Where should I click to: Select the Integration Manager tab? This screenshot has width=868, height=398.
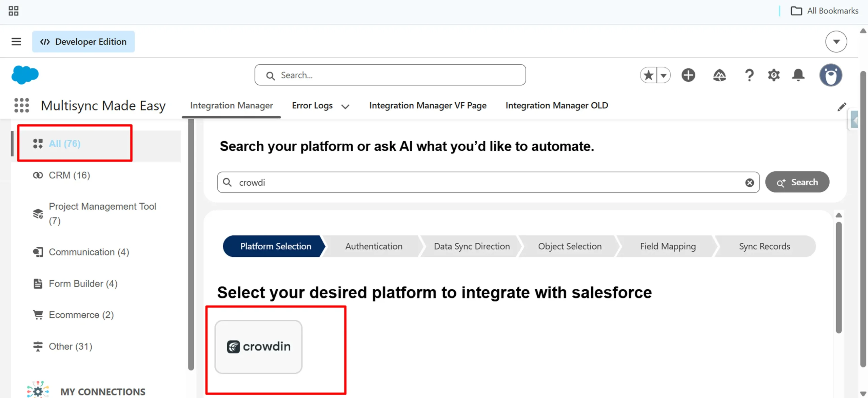tap(231, 105)
